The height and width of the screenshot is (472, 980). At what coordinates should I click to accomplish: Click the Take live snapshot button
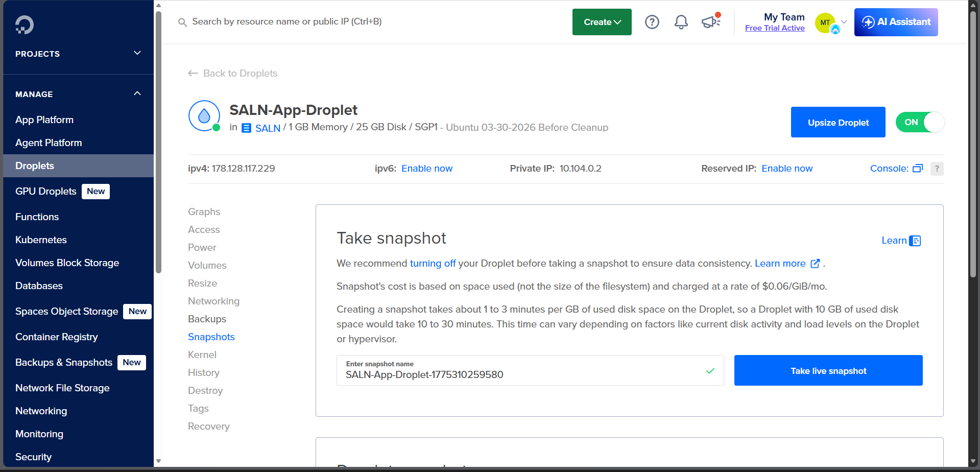pyautogui.click(x=828, y=370)
